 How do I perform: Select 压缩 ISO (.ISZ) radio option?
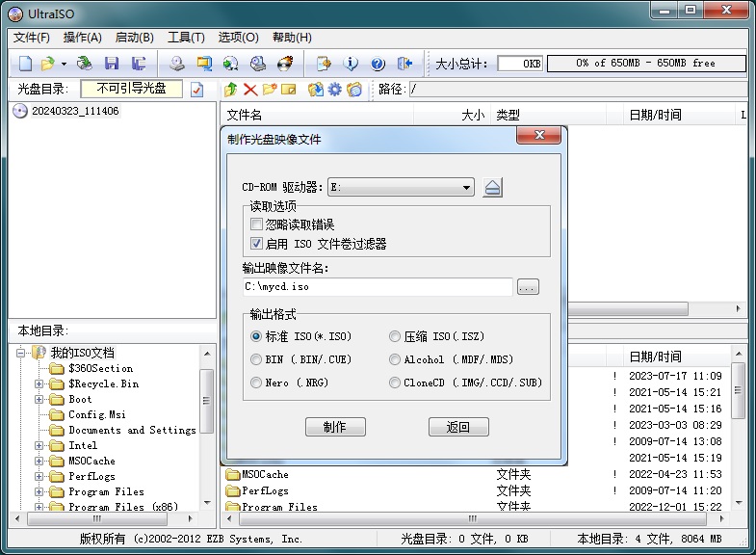(x=395, y=336)
